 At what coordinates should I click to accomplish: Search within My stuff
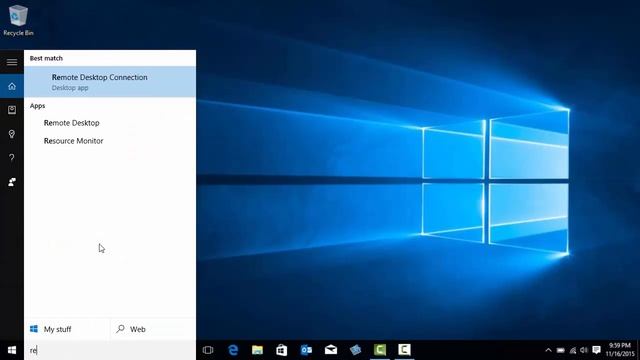point(67,329)
